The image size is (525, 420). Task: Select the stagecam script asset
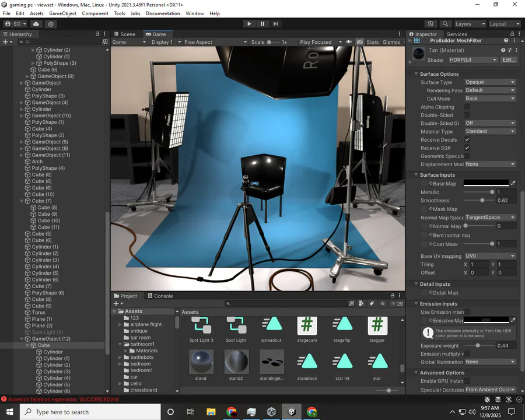click(x=307, y=330)
